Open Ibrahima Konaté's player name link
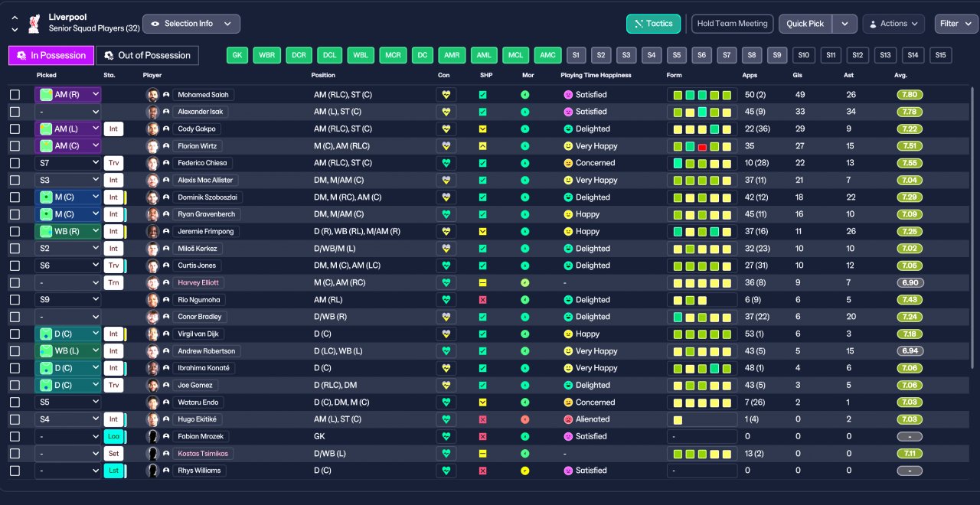The width and height of the screenshot is (980, 505). (x=203, y=368)
